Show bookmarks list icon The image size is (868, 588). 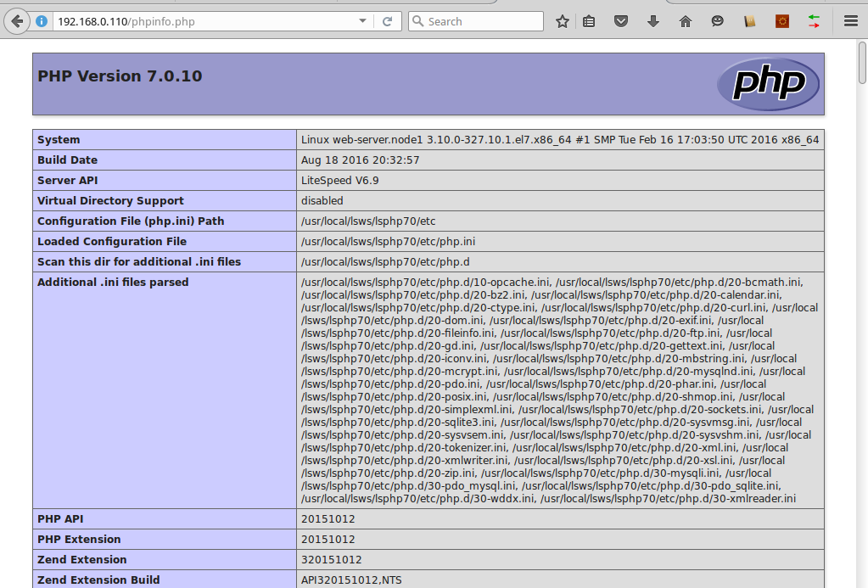589,21
